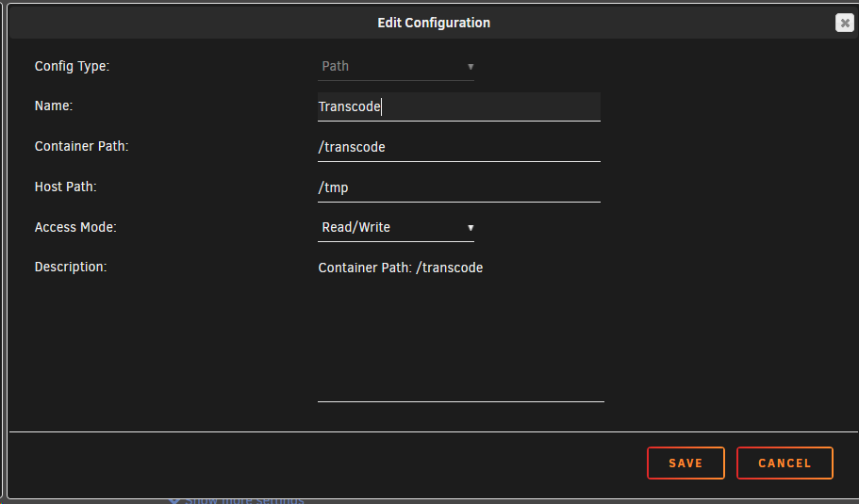
Task: Select the Name label
Action: point(54,106)
